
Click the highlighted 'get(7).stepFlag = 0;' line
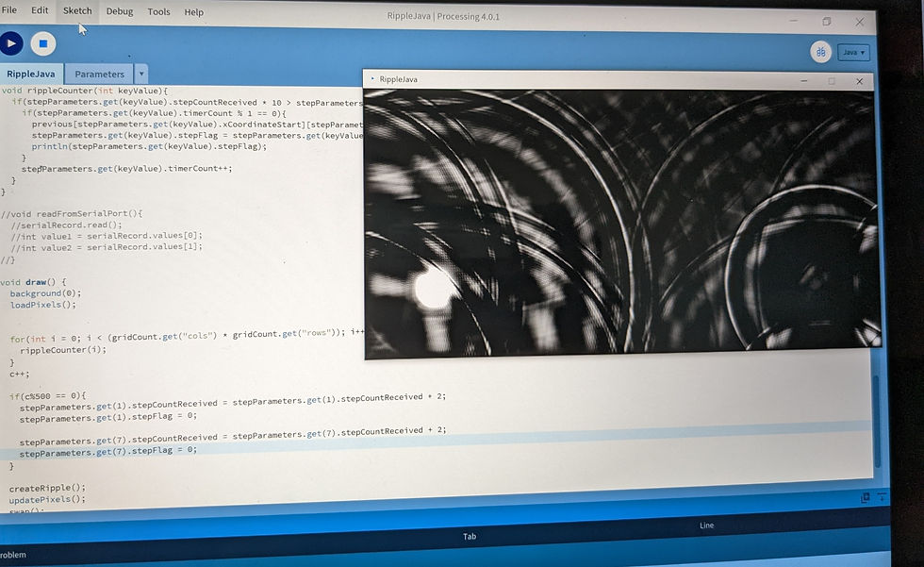(x=108, y=452)
